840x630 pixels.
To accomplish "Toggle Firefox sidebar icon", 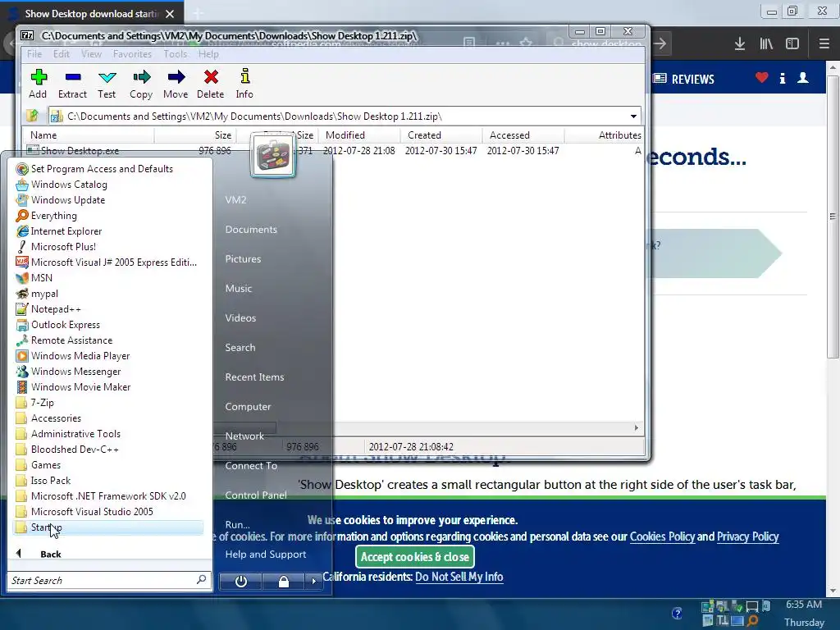I will [x=792, y=43].
